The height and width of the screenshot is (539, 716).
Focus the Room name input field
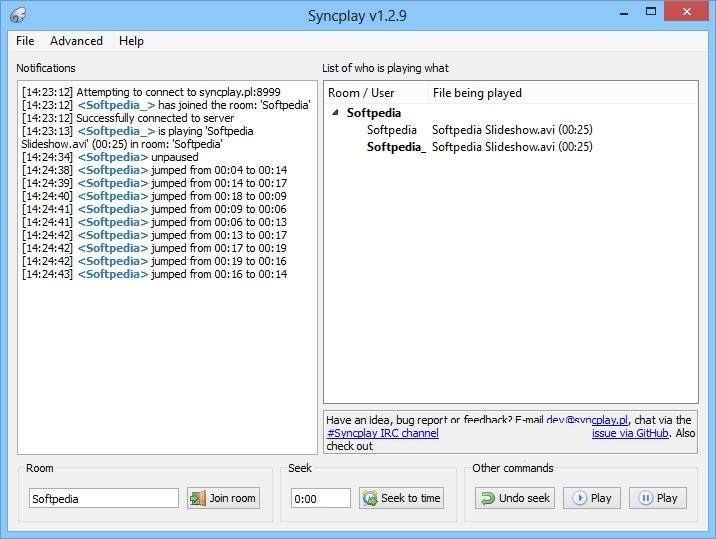tap(104, 498)
